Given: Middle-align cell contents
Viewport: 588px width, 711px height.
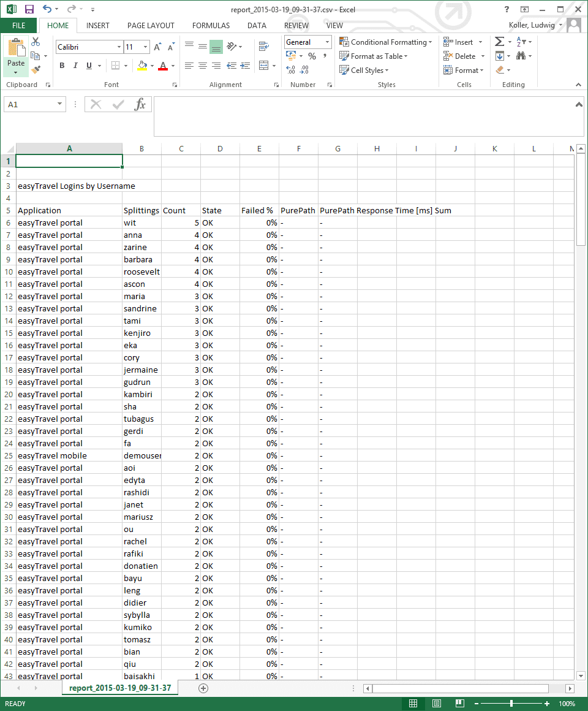Looking at the screenshot, I should pyautogui.click(x=203, y=46).
